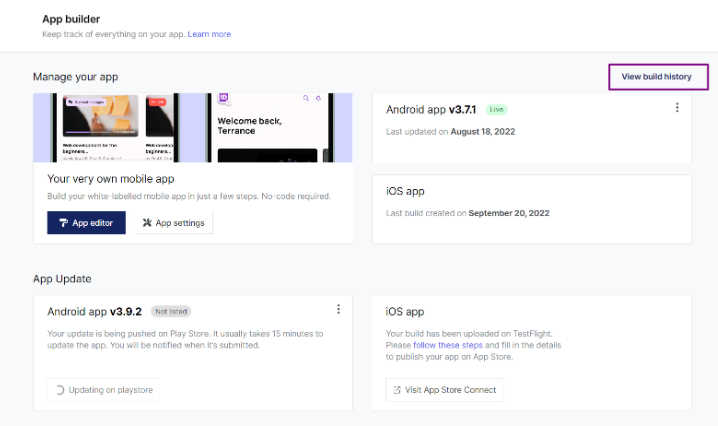Open View build history
The height and width of the screenshot is (426, 718).
click(x=658, y=76)
